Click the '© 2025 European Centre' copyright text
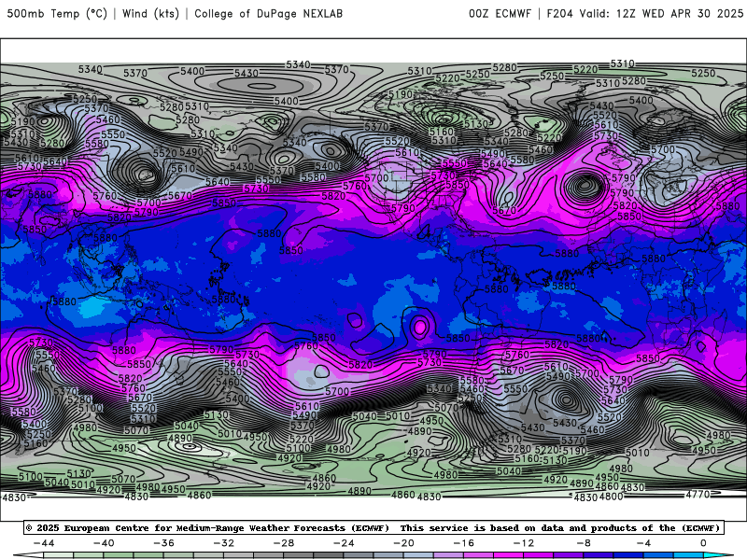The width and height of the screenshot is (747, 560). tap(85, 528)
